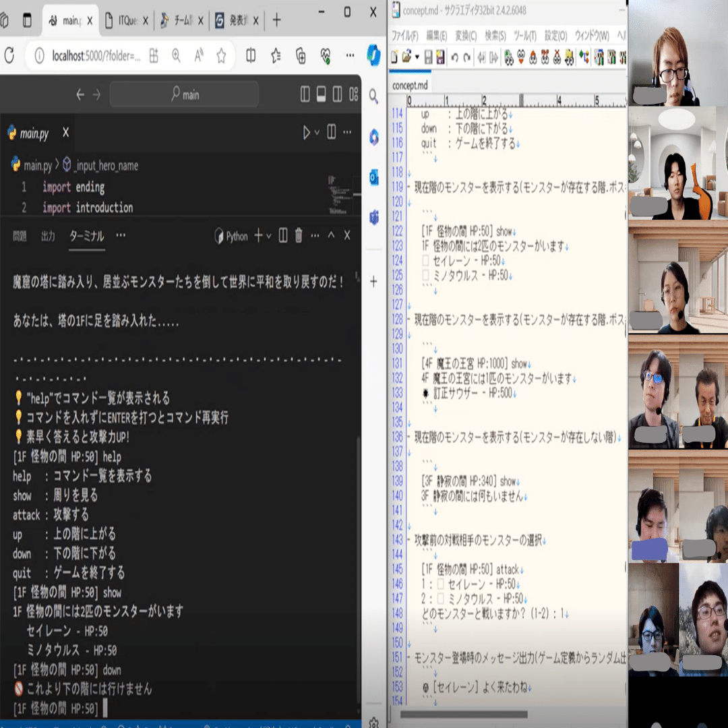Open a file via Sakura Editor toolbar

tap(406, 57)
